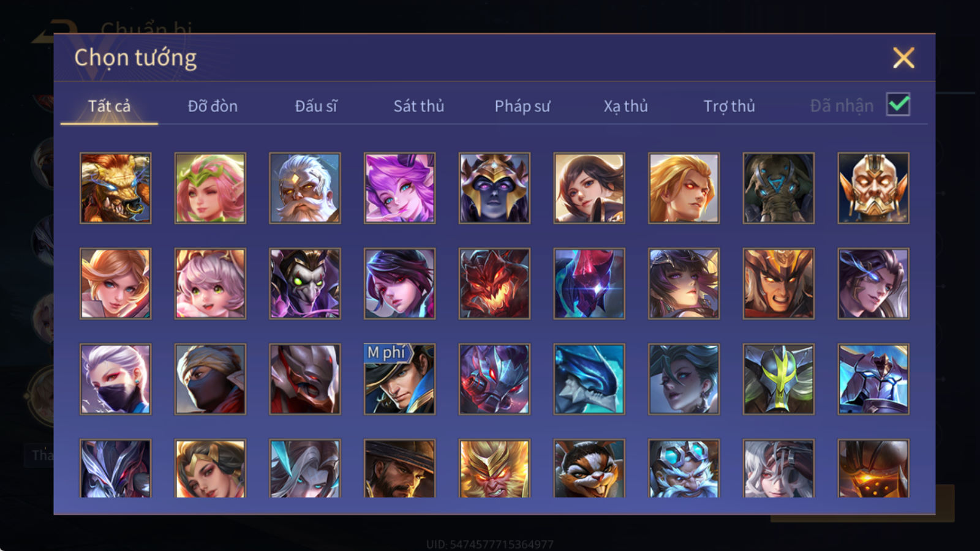The width and height of the screenshot is (980, 551).
Task: Pick the golden monkey king hero
Action: click(494, 468)
